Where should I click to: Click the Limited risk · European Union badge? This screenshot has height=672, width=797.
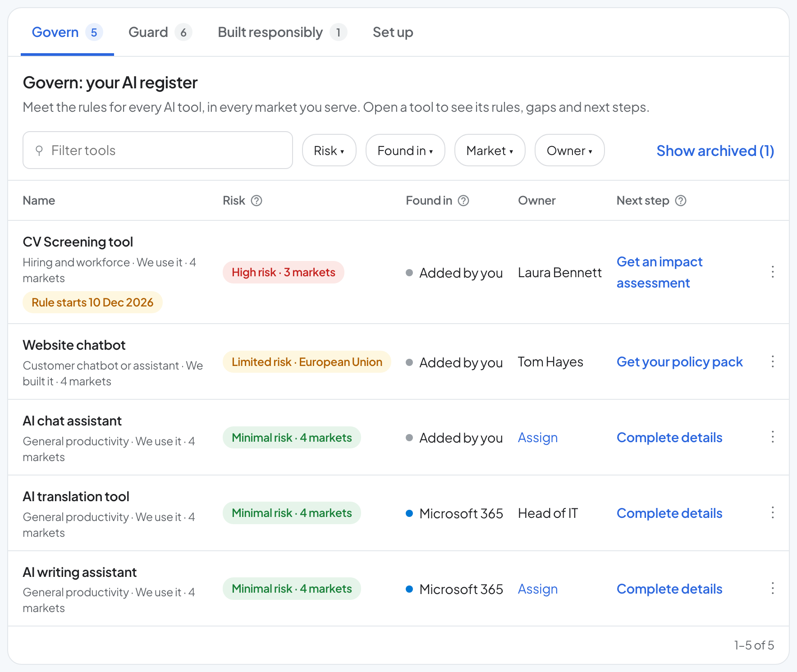(307, 362)
